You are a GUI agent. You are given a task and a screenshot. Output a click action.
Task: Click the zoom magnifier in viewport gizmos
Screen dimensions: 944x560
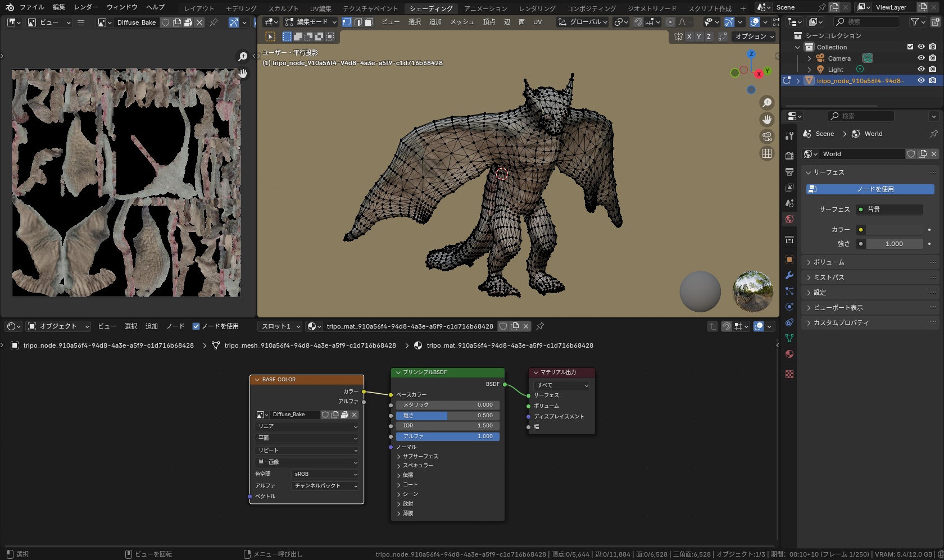coord(767,103)
